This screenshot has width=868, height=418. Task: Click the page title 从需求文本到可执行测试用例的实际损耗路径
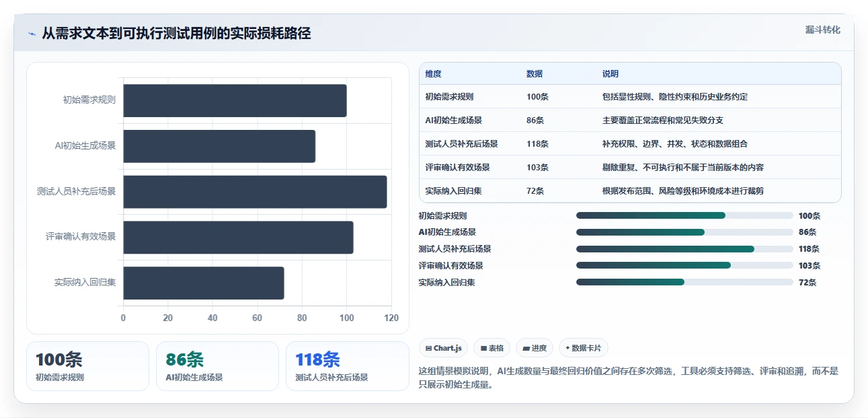(176, 34)
